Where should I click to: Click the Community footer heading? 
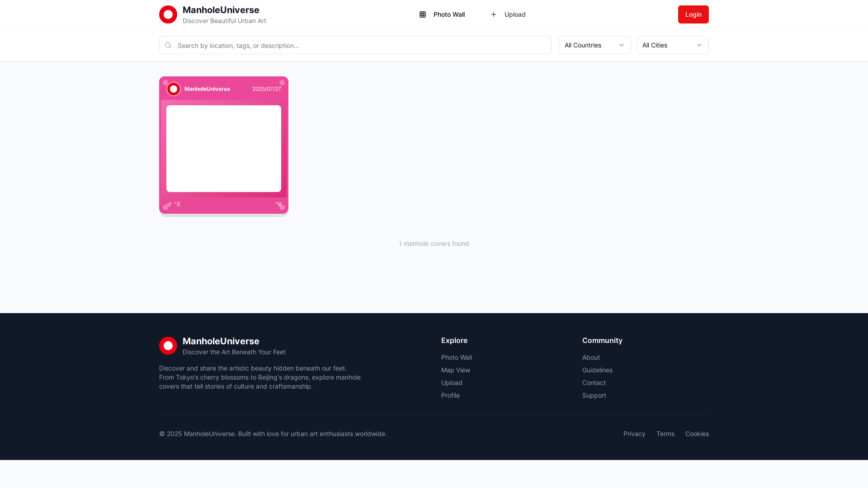coord(602,340)
